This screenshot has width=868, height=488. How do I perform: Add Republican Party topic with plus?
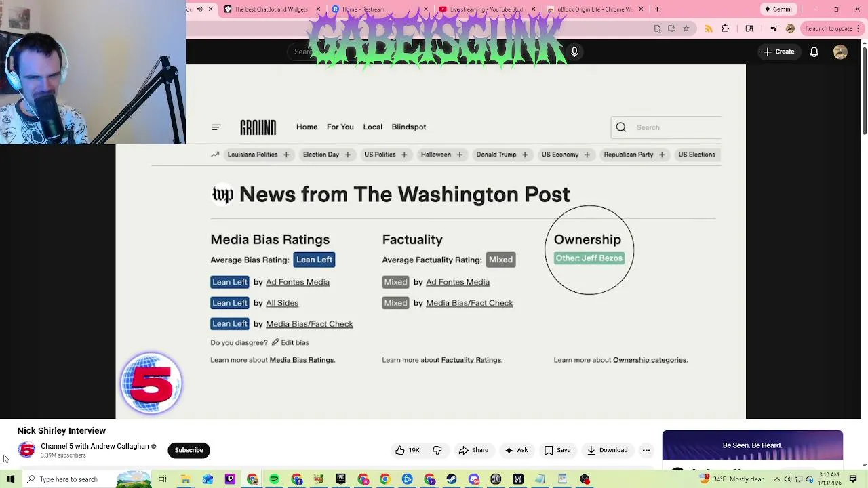point(662,155)
